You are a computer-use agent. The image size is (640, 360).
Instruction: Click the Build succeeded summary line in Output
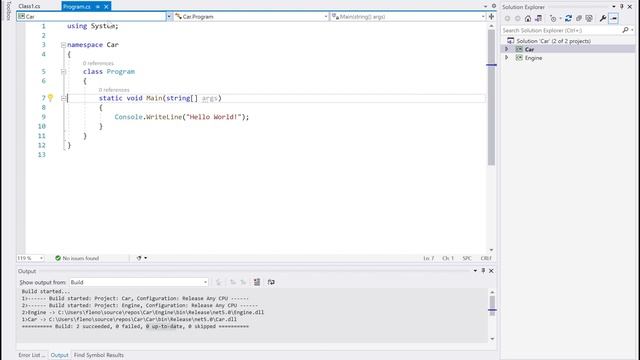pos(135,327)
